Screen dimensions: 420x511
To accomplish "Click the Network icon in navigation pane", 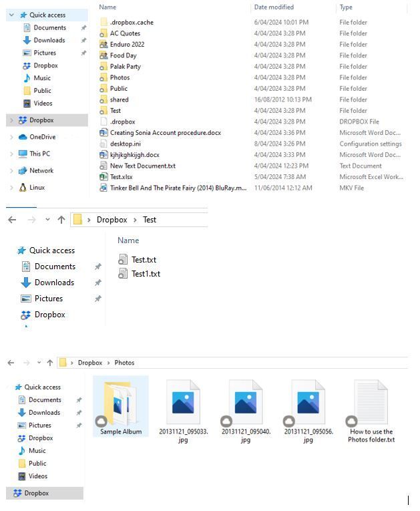I will click(23, 170).
